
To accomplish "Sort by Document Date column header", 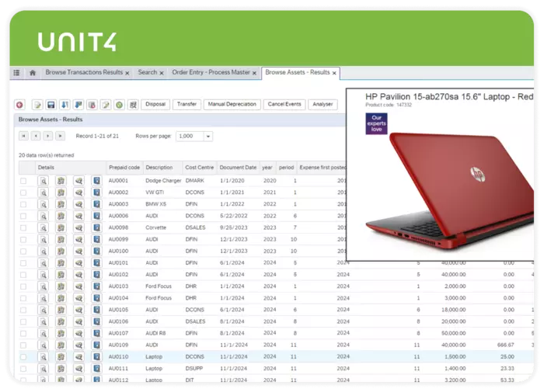I will (238, 168).
